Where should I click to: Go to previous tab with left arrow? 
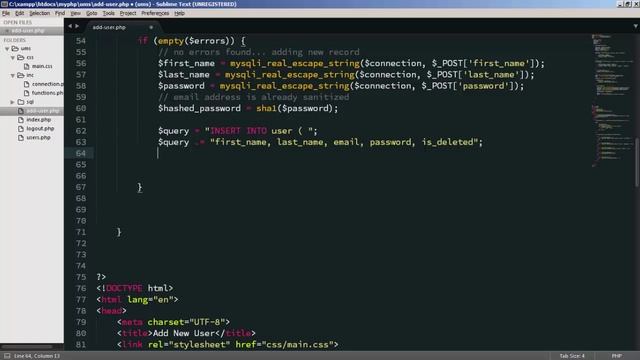(70, 26)
